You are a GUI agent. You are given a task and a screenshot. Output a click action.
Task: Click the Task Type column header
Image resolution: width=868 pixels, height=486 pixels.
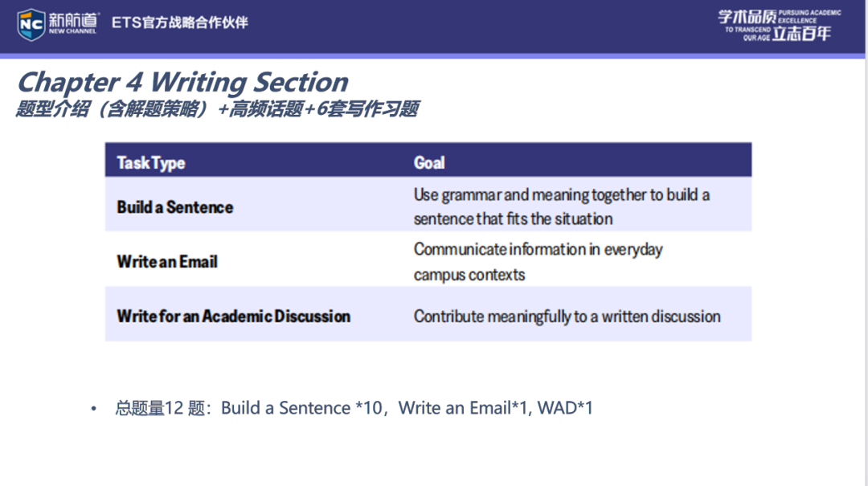pos(151,162)
